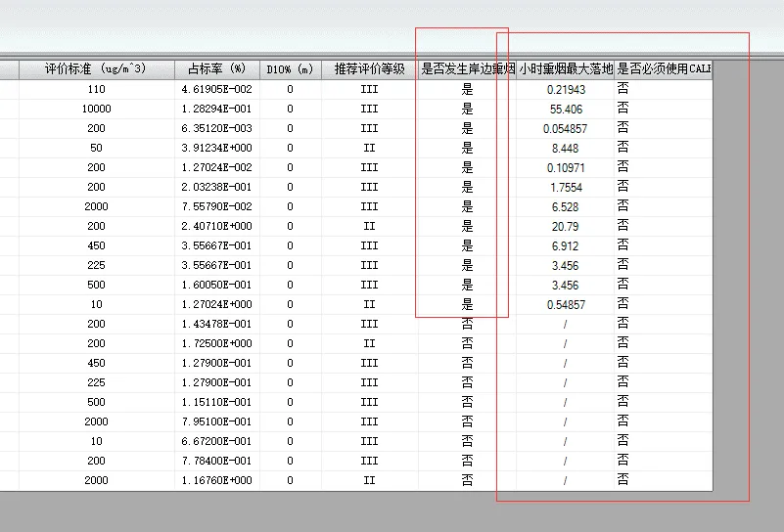Click the fumigation value 8.448
Screen dimensions: 784x532
point(565,149)
